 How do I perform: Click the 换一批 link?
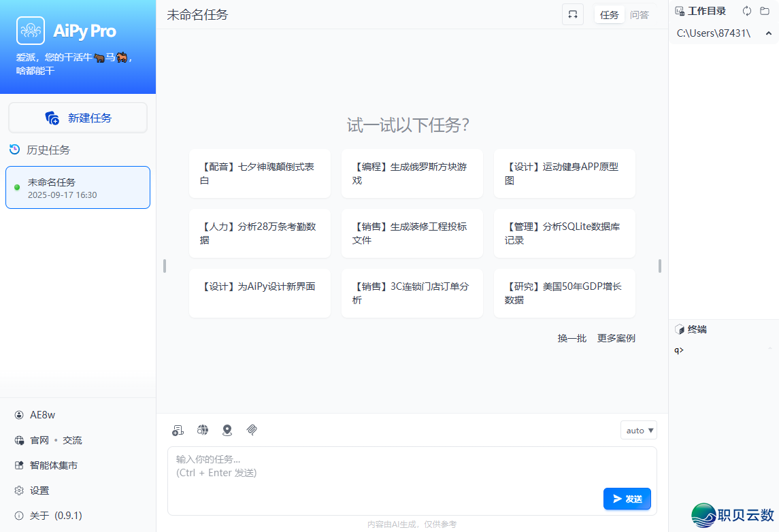(x=571, y=338)
